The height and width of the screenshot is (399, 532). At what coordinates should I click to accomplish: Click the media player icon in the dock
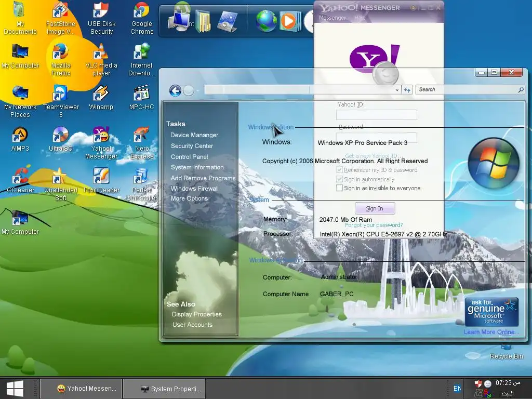(289, 21)
